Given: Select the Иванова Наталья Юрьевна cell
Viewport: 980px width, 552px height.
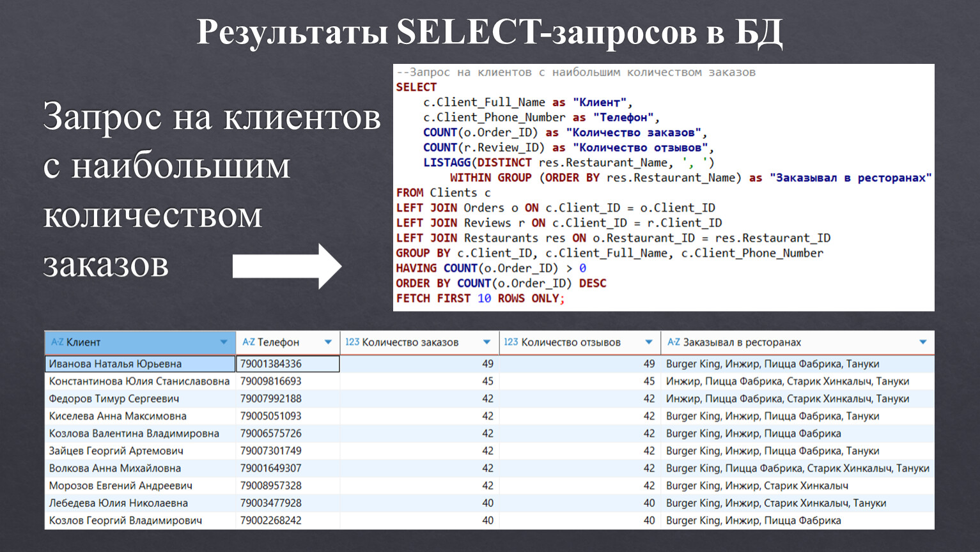Looking at the screenshot, I should click(139, 364).
